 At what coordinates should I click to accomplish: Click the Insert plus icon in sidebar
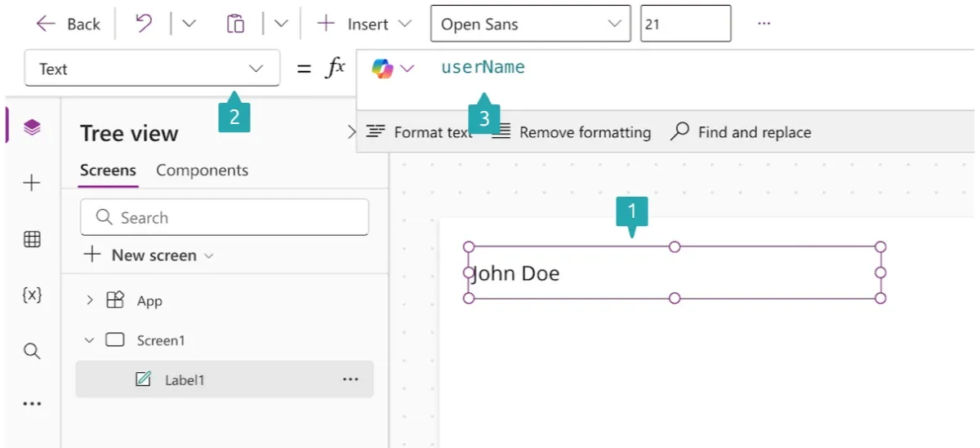(32, 183)
